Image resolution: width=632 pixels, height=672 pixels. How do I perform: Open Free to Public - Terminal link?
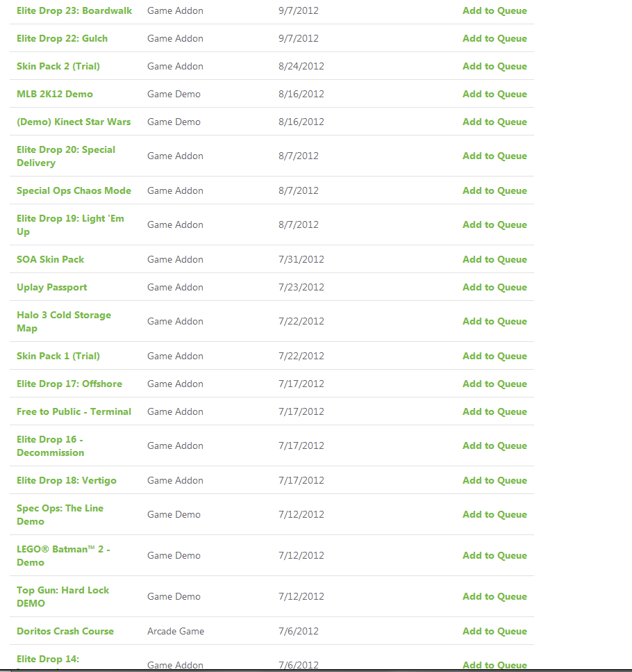pos(74,412)
